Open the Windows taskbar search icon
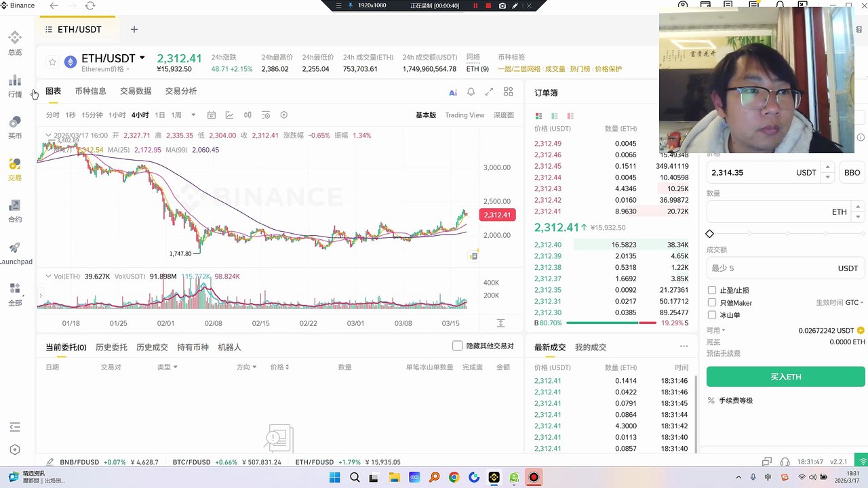This screenshot has height=488, width=868. pos(355,477)
